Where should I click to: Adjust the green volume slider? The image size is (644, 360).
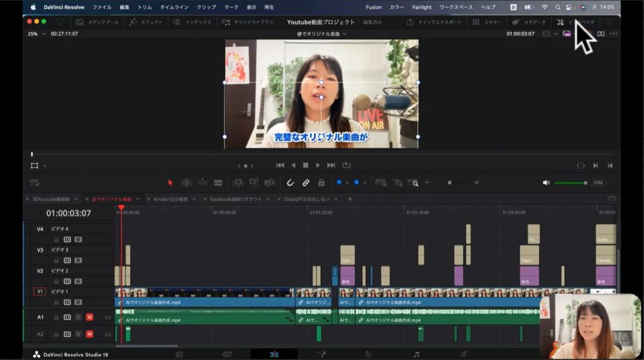(x=570, y=183)
